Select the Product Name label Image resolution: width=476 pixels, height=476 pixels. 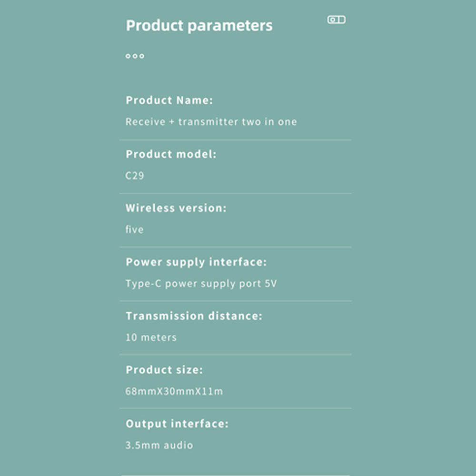[x=169, y=100]
